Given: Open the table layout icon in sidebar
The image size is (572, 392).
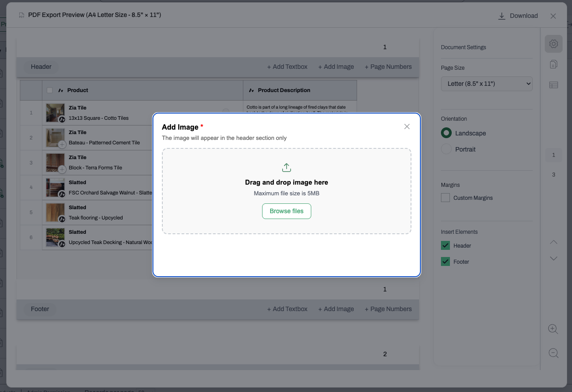Looking at the screenshot, I should click(554, 85).
